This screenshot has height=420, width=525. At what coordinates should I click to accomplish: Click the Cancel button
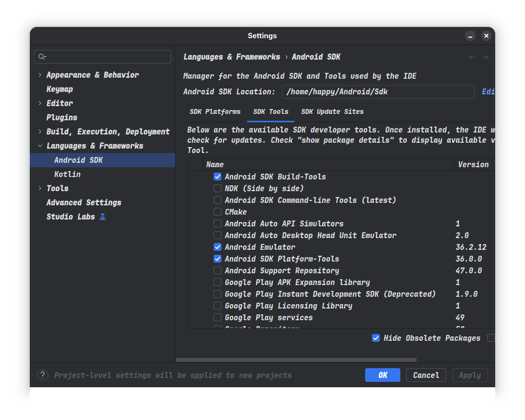click(x=426, y=375)
